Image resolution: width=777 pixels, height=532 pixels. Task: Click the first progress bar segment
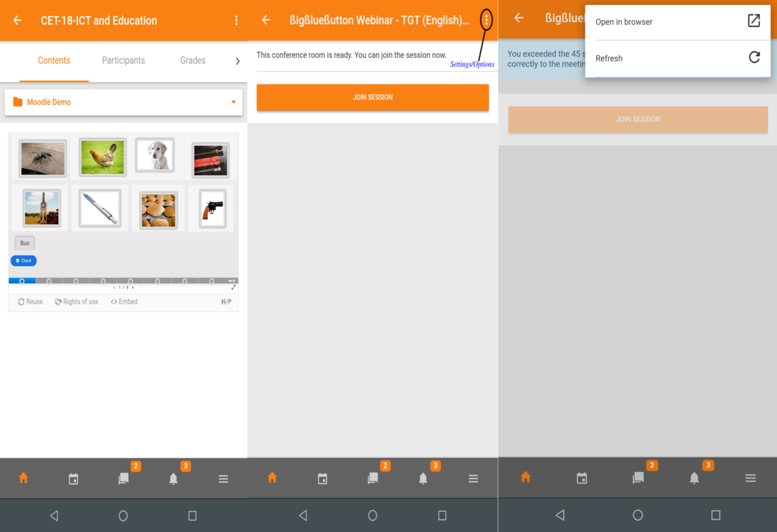click(22, 281)
